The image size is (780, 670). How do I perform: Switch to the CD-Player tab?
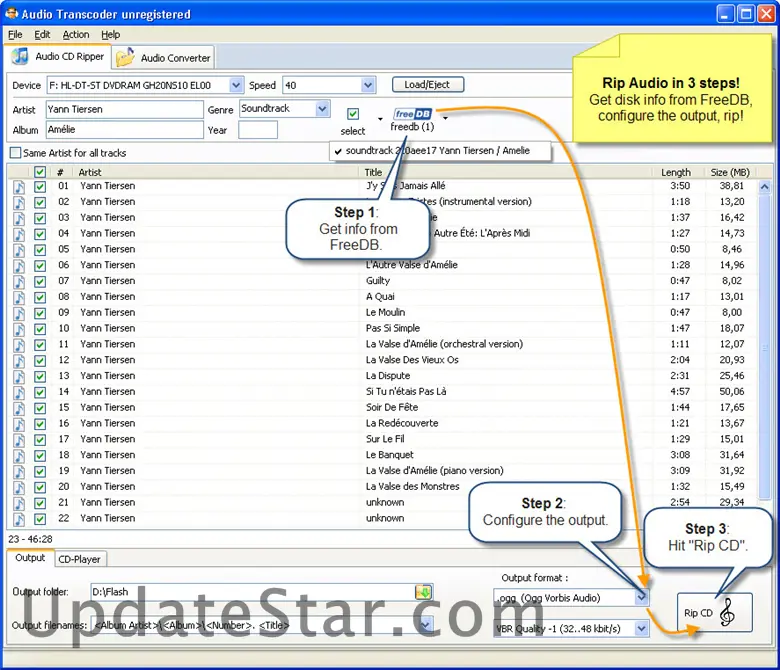tap(80, 559)
